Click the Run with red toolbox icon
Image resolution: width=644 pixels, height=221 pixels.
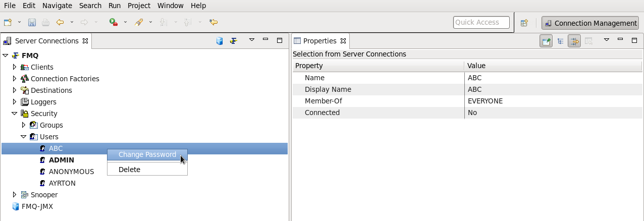pyautogui.click(x=114, y=22)
